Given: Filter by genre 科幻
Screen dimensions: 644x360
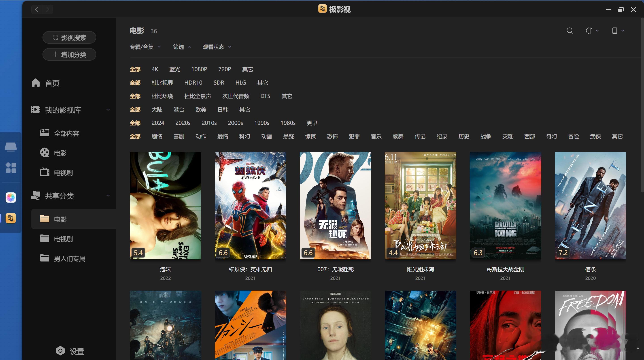Looking at the screenshot, I should (244, 136).
